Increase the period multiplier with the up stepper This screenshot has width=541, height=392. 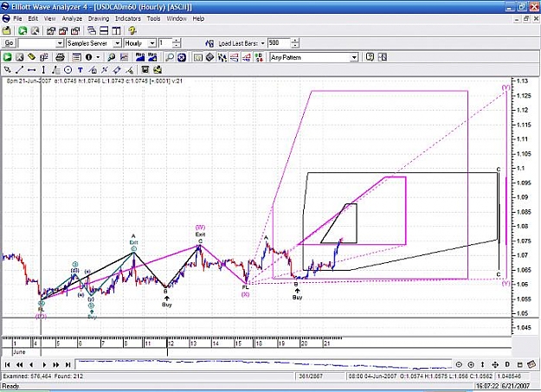click(x=177, y=41)
